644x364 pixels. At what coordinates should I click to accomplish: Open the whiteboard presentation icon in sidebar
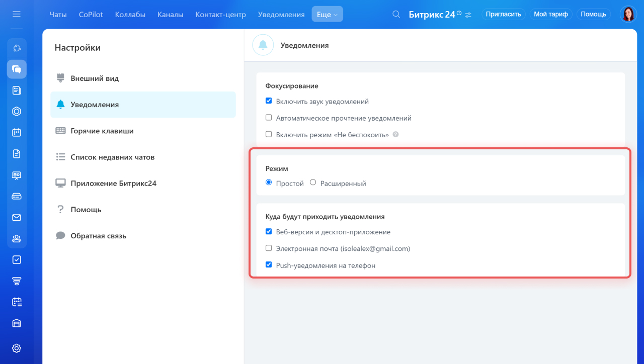17,175
